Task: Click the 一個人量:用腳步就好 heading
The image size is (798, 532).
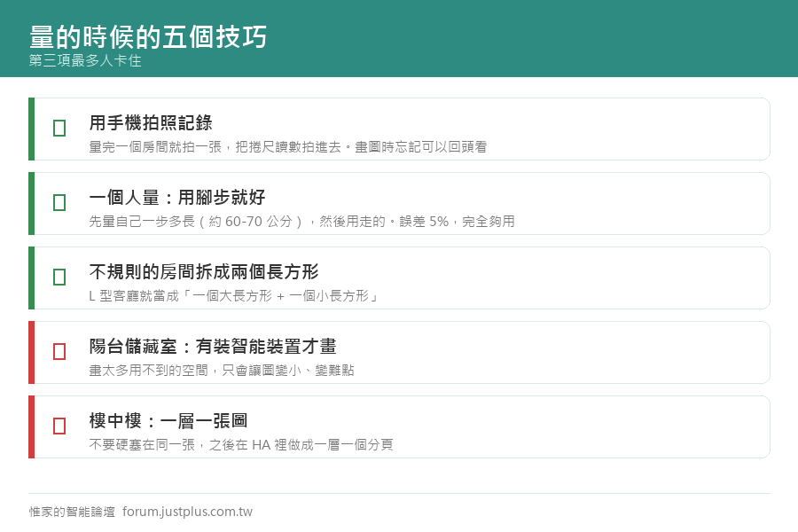Action: point(177,198)
